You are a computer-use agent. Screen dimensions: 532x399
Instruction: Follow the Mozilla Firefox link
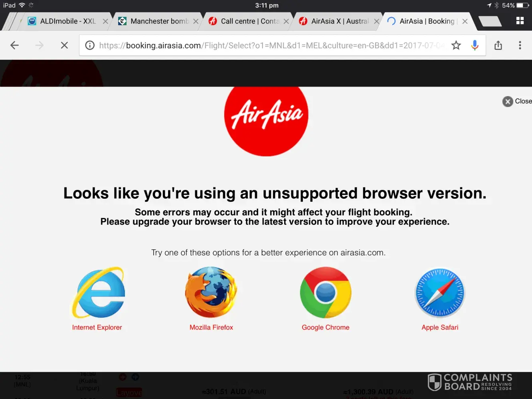(211, 328)
